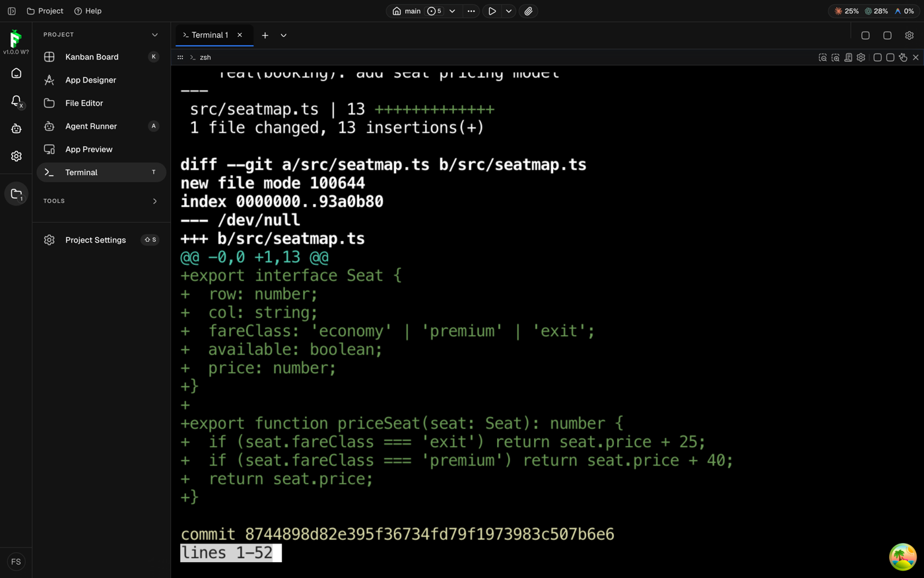Click the beach avatar floating button
The height and width of the screenshot is (578, 924).
pos(902,557)
